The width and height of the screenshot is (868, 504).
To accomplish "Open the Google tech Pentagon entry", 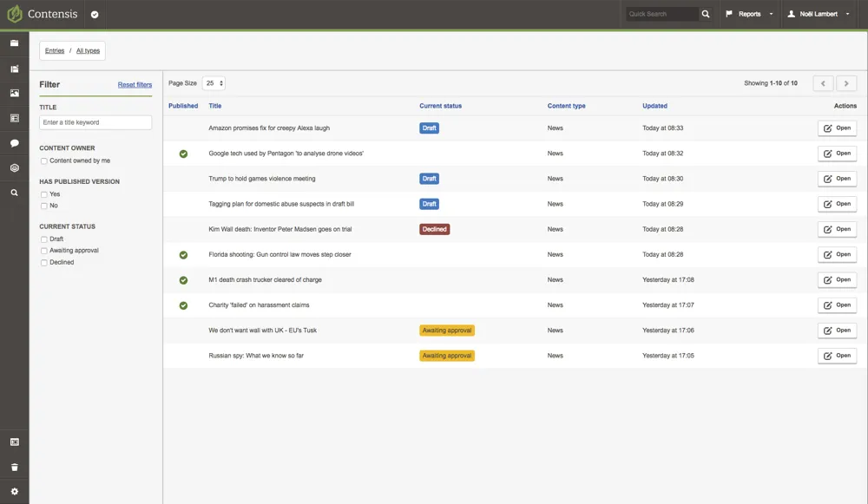I will coord(837,154).
